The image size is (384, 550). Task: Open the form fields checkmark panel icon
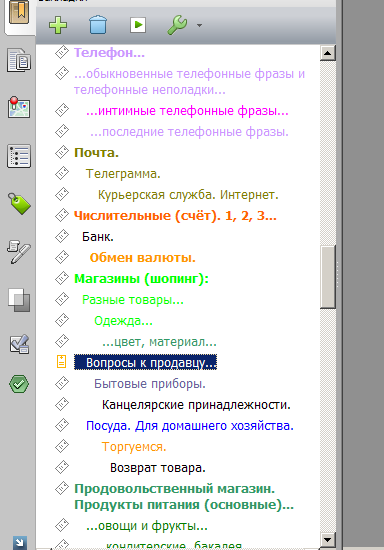(19, 344)
